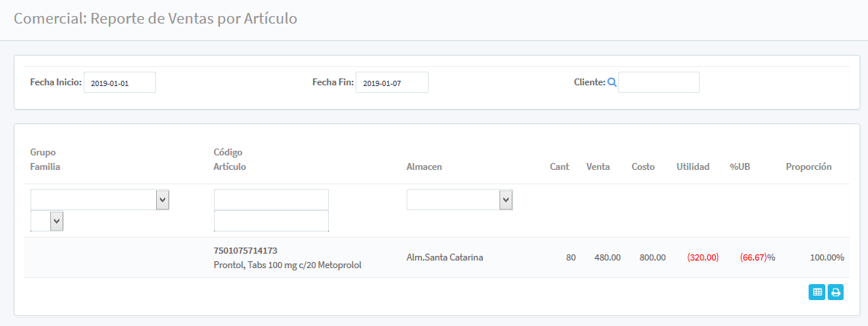Open the Almacen filter dropdown
868x326 pixels.
click(459, 200)
